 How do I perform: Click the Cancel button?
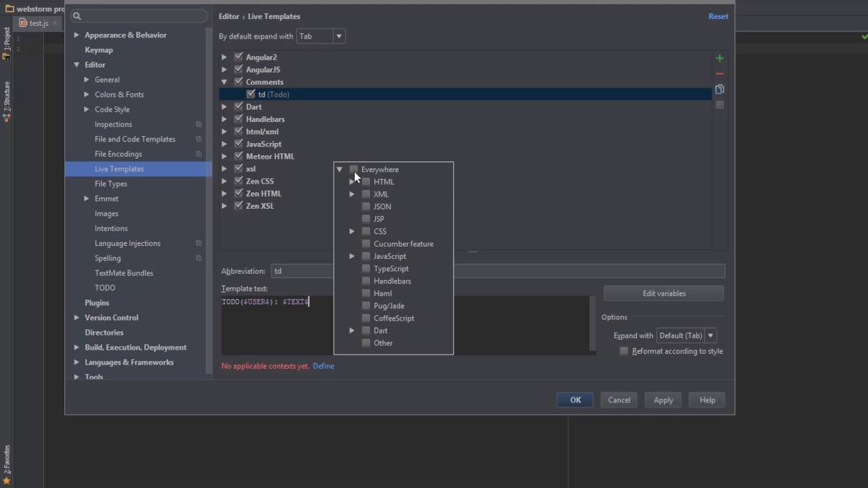(x=619, y=400)
